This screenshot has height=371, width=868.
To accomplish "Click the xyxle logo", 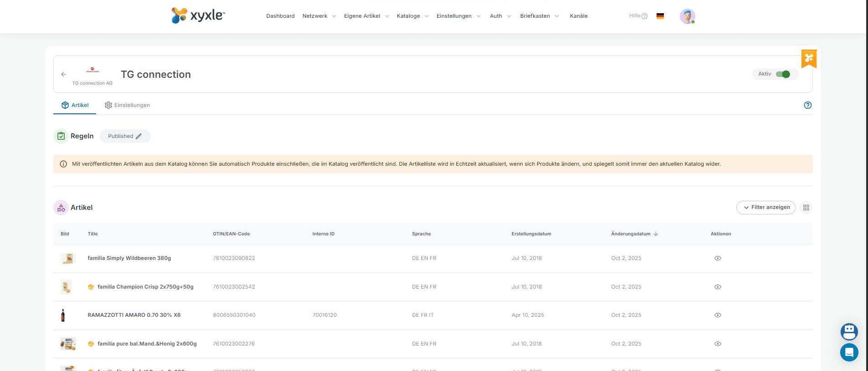I will point(198,15).
